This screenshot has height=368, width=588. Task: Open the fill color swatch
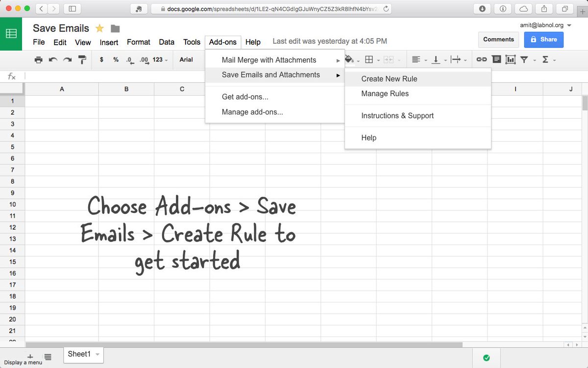(x=351, y=59)
